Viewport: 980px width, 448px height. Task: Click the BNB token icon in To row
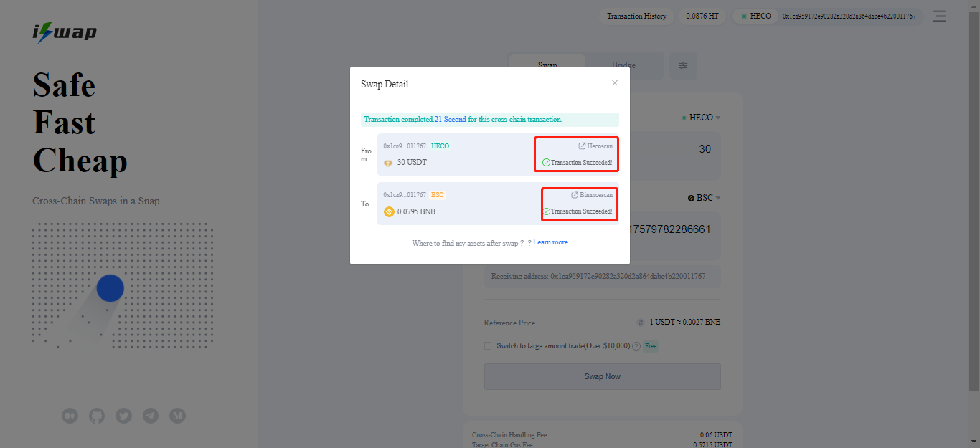click(x=389, y=211)
